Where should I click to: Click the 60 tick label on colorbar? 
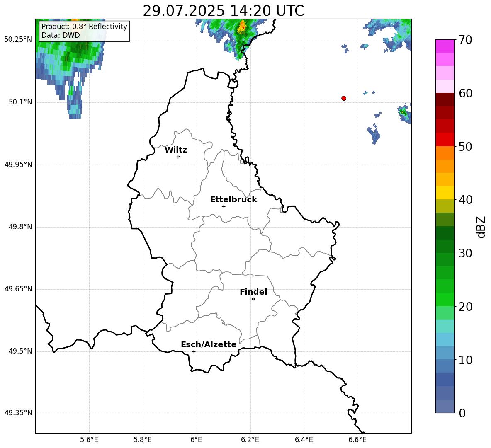point(465,93)
